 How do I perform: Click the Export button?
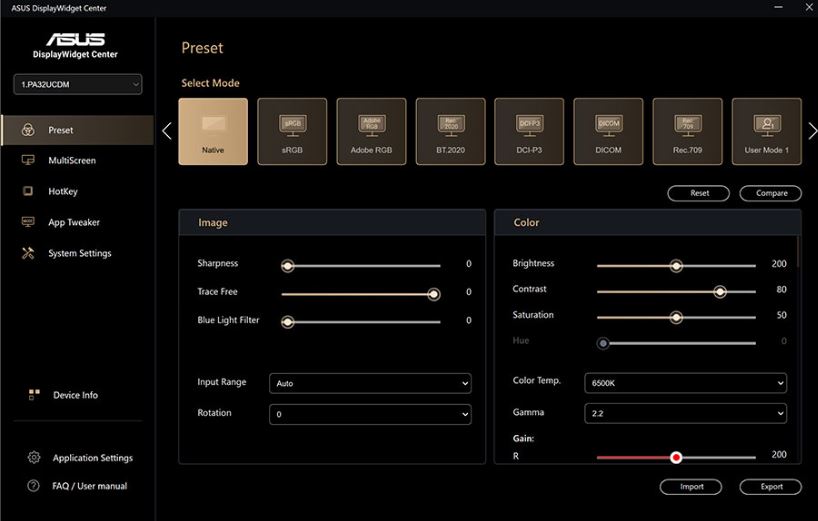coord(770,487)
